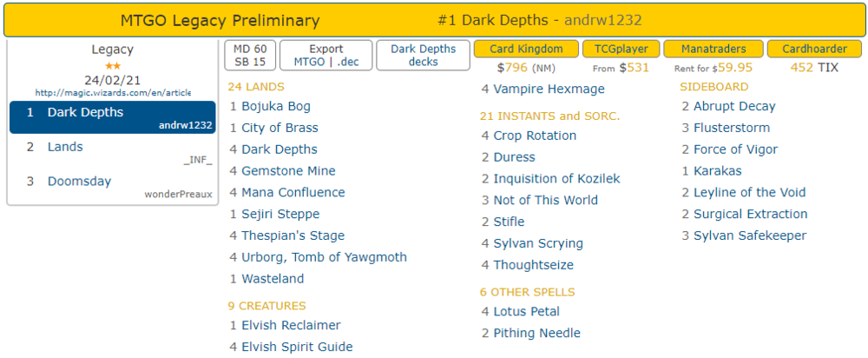
Task: Open the Card Kingdom purchase button
Action: point(526,49)
